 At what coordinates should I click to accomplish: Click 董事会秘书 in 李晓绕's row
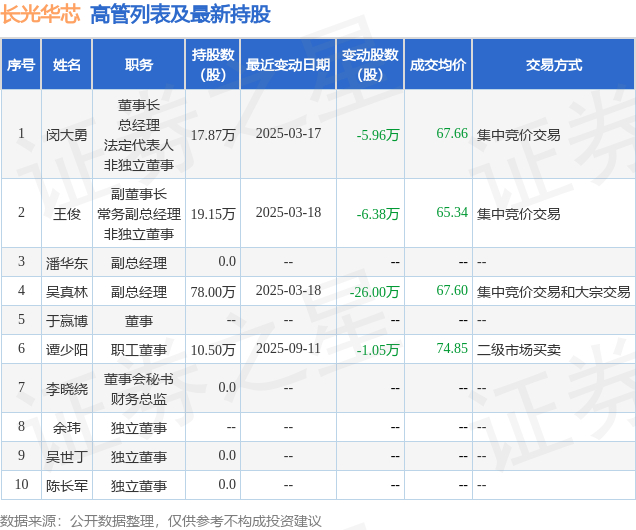(x=139, y=379)
